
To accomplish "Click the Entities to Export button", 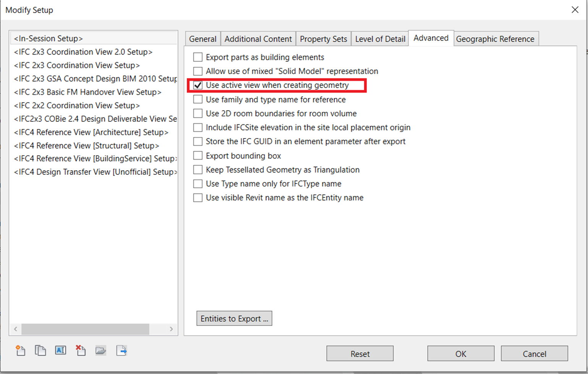I will [234, 319].
